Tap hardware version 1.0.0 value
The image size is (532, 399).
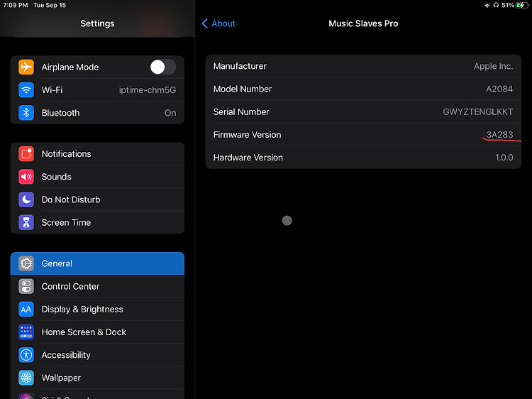pyautogui.click(x=504, y=158)
